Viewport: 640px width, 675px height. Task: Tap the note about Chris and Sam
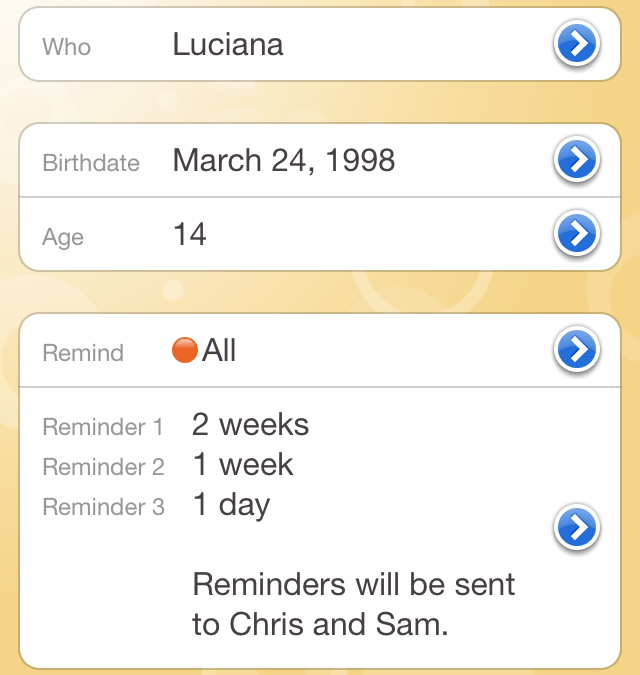(353, 604)
